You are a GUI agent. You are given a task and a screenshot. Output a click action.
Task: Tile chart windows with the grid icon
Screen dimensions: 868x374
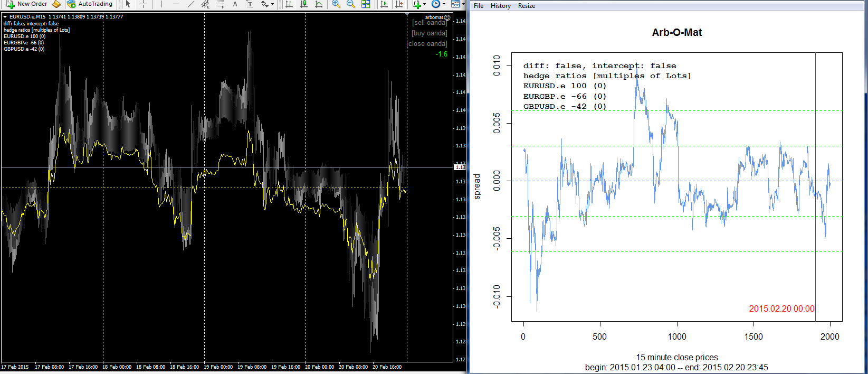click(x=366, y=4)
